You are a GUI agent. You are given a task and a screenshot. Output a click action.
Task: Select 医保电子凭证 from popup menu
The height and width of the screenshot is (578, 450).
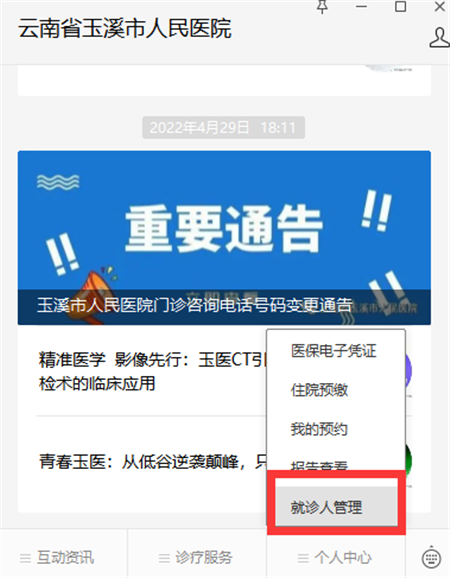[334, 351]
